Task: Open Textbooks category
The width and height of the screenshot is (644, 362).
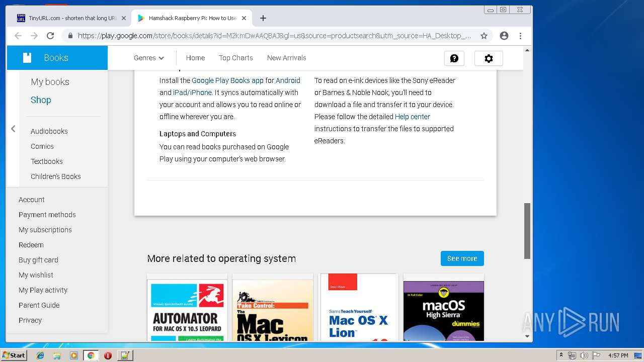Action: [47, 161]
